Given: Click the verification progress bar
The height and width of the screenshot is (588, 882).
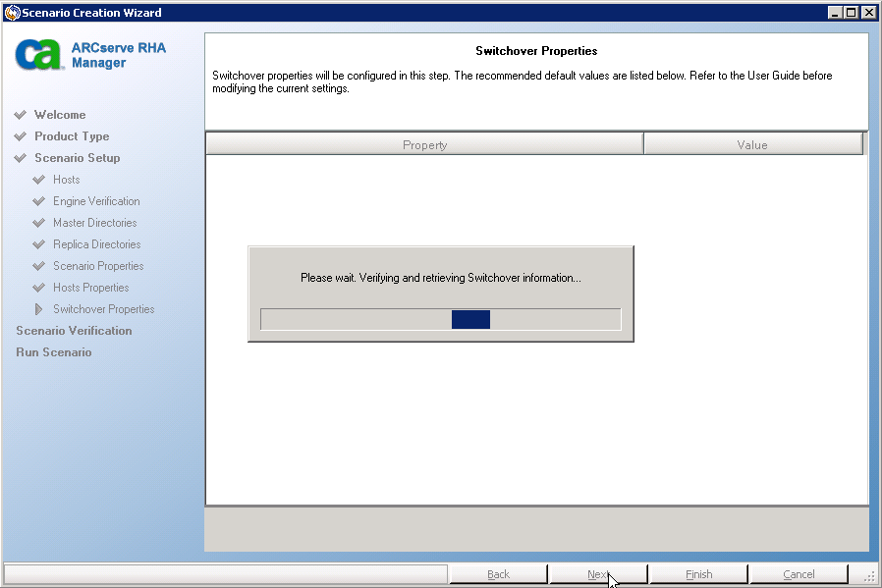Looking at the screenshot, I should [440, 319].
